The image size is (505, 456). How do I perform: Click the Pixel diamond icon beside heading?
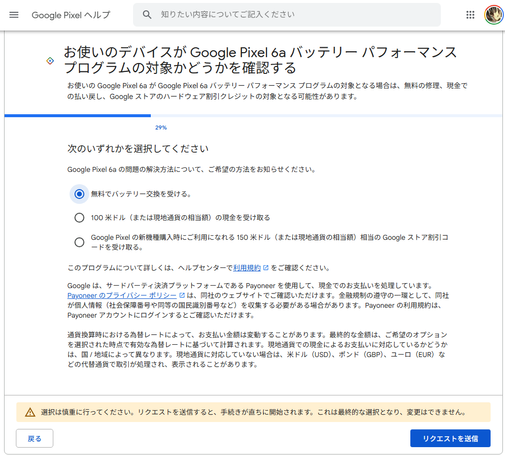click(50, 61)
